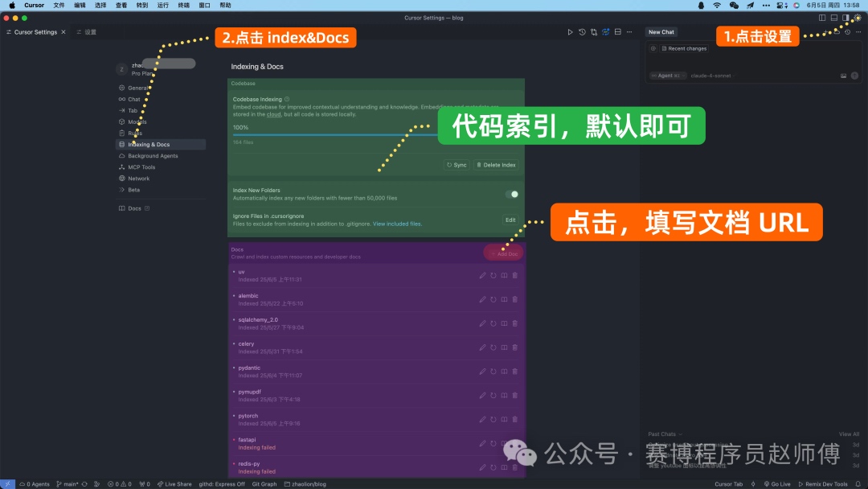The image size is (868, 489).
Task: Click the Add Doc button
Action: pyautogui.click(x=504, y=253)
